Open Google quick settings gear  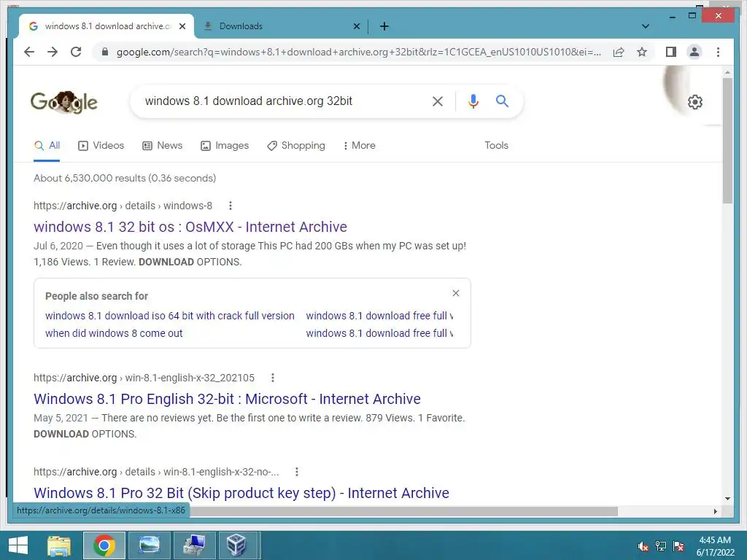tap(695, 102)
